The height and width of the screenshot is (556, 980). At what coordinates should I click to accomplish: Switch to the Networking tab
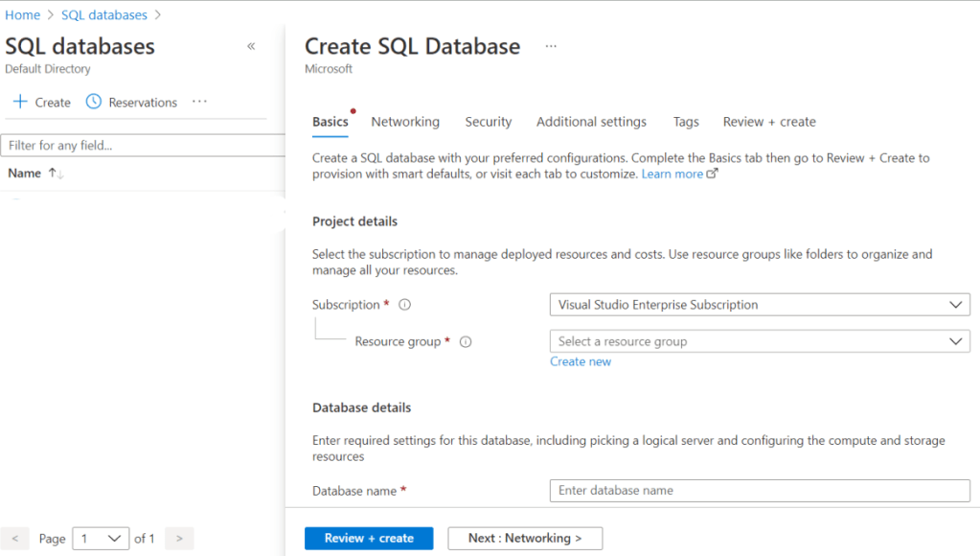coord(405,122)
